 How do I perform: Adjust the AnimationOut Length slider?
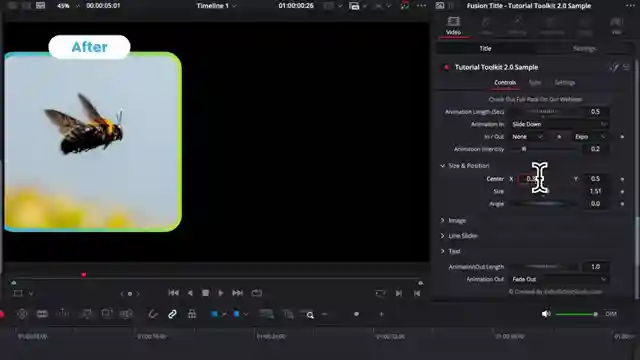tap(544, 267)
